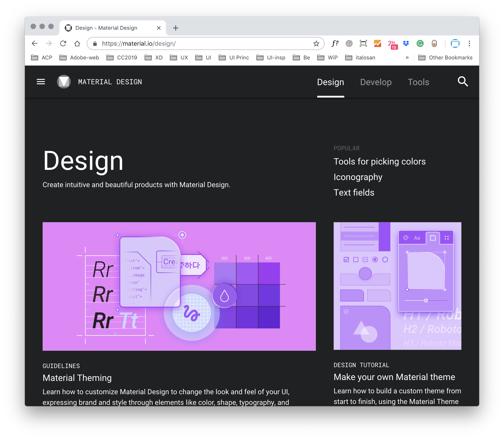This screenshot has height=439, width=504.
Task: Open Tools for picking colors link
Action: (x=380, y=161)
